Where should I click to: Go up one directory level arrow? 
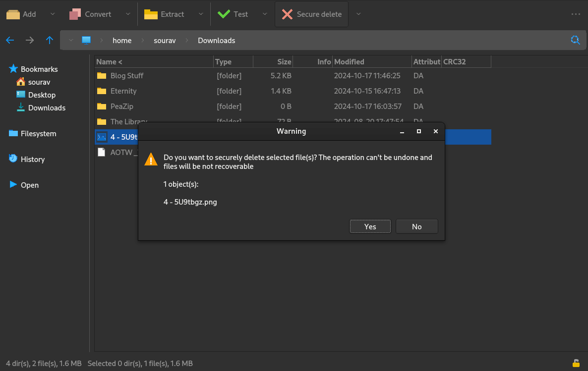pyautogui.click(x=50, y=41)
